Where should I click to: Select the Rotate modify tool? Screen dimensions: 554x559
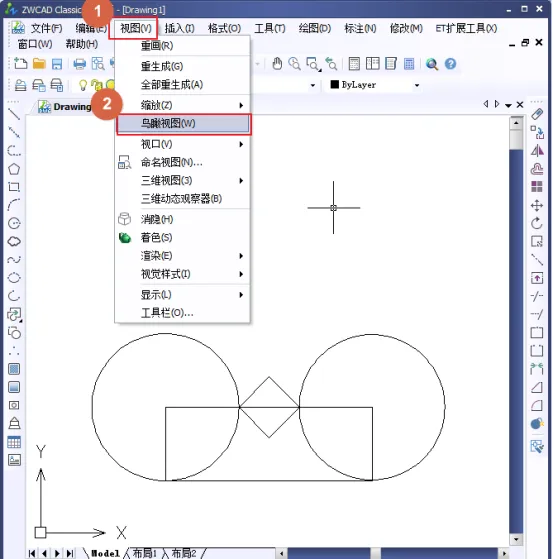coord(537,224)
